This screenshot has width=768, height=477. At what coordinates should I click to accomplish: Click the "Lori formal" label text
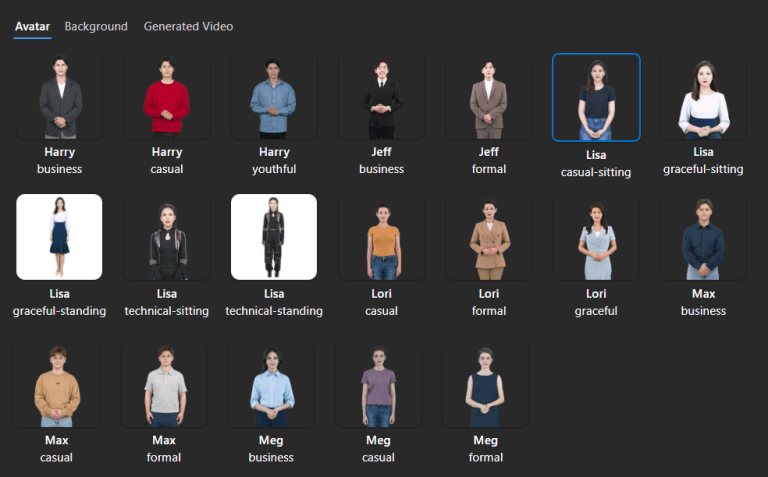488,302
